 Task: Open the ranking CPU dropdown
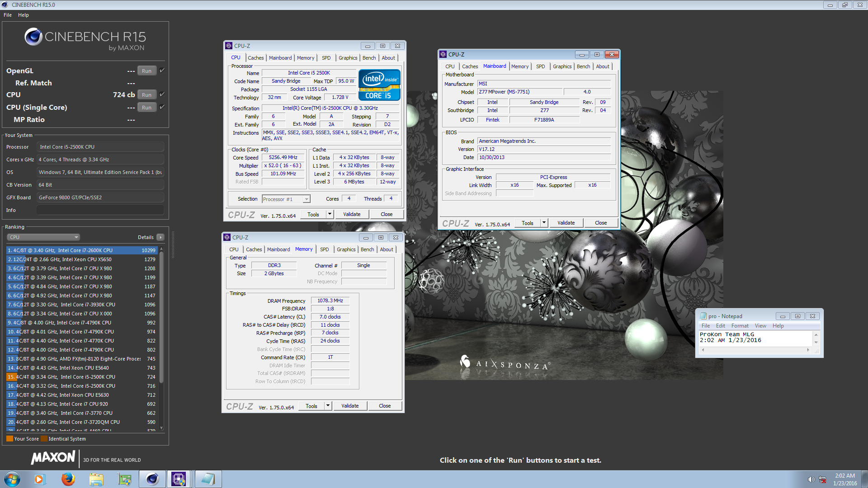pos(43,237)
